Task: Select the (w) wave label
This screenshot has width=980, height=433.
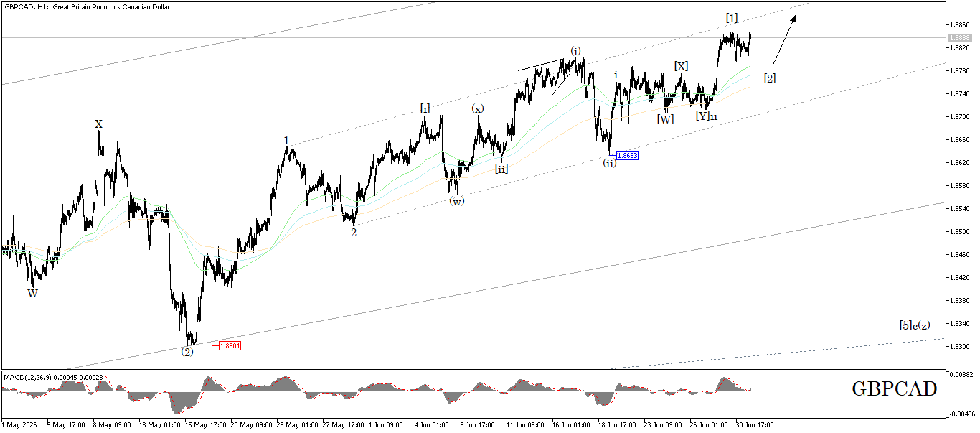Action: tap(456, 201)
